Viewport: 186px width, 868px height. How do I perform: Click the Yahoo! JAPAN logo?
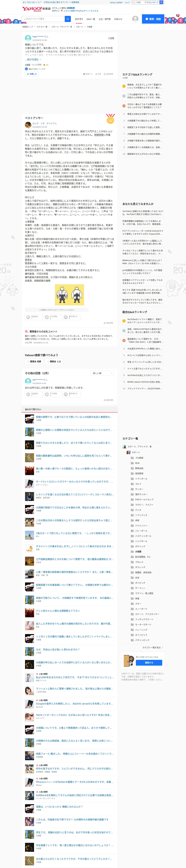(x=32, y=9)
